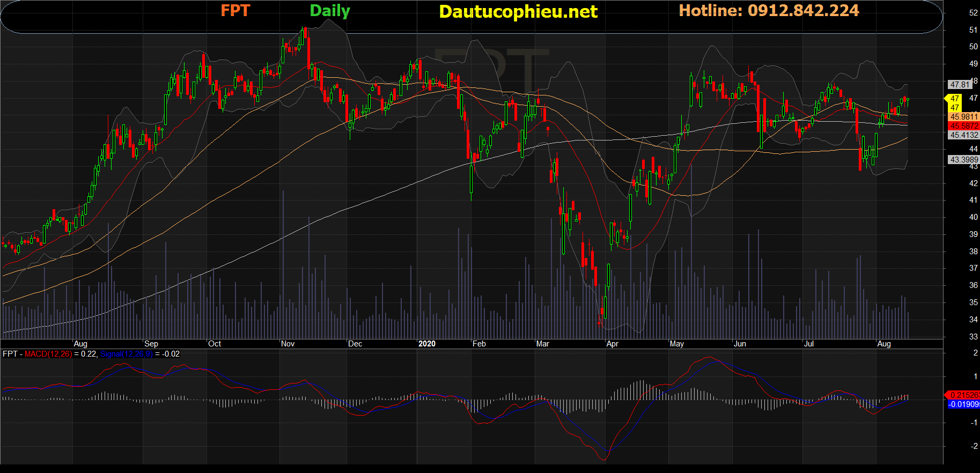Image resolution: width=980 pixels, height=473 pixels.
Task: Click the Sep month marker on time axis
Action: click(151, 344)
